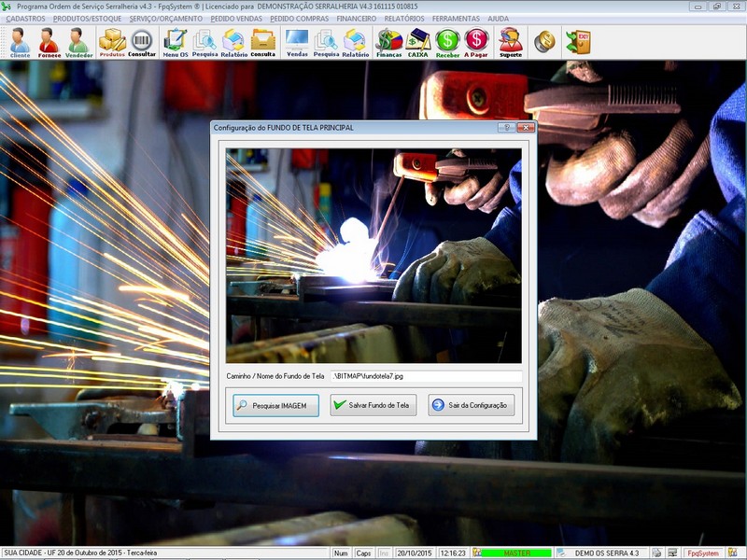
Task: Open the Finanças icon
Action: point(389,42)
